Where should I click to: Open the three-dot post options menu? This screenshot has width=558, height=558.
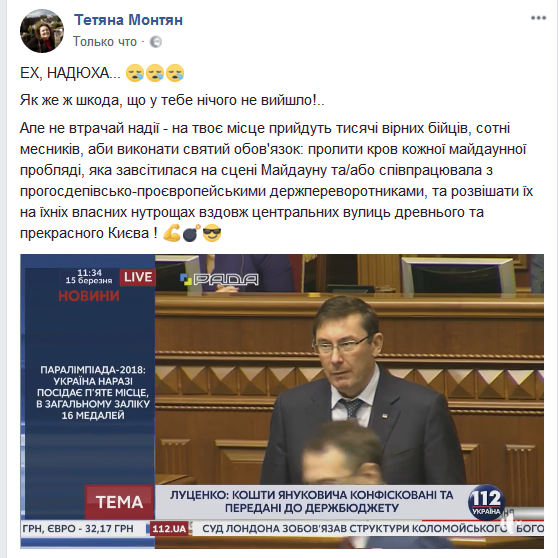pos(538,18)
